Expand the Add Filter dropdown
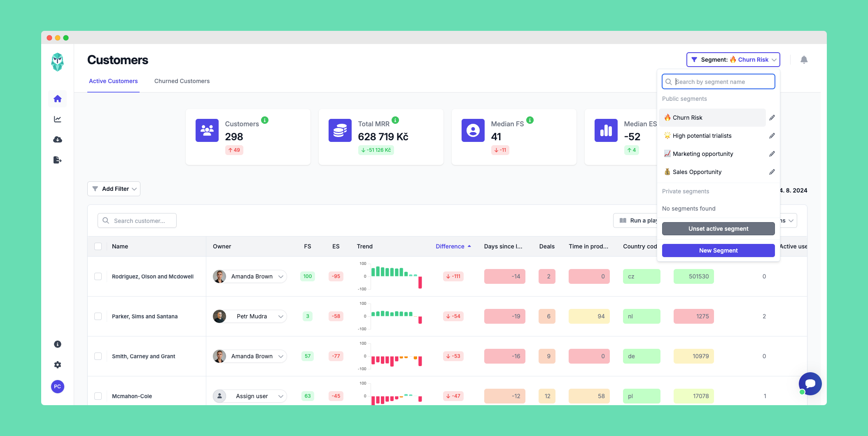This screenshot has width=868, height=436. click(114, 188)
